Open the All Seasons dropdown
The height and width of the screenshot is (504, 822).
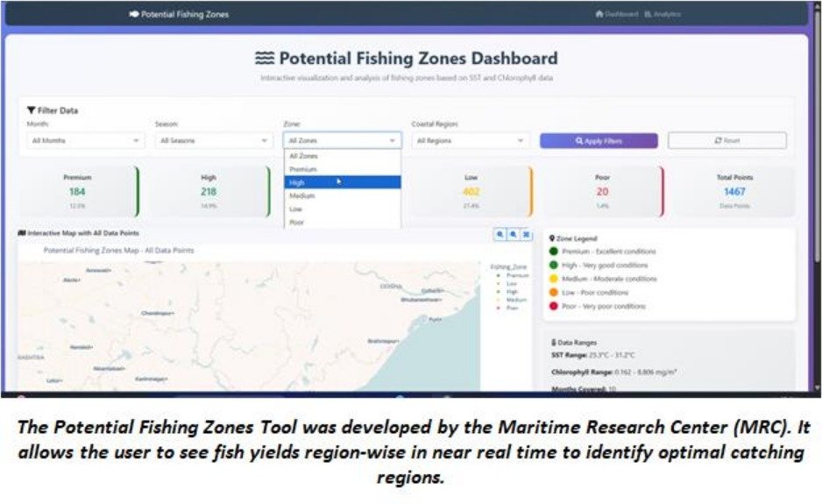[214, 140]
